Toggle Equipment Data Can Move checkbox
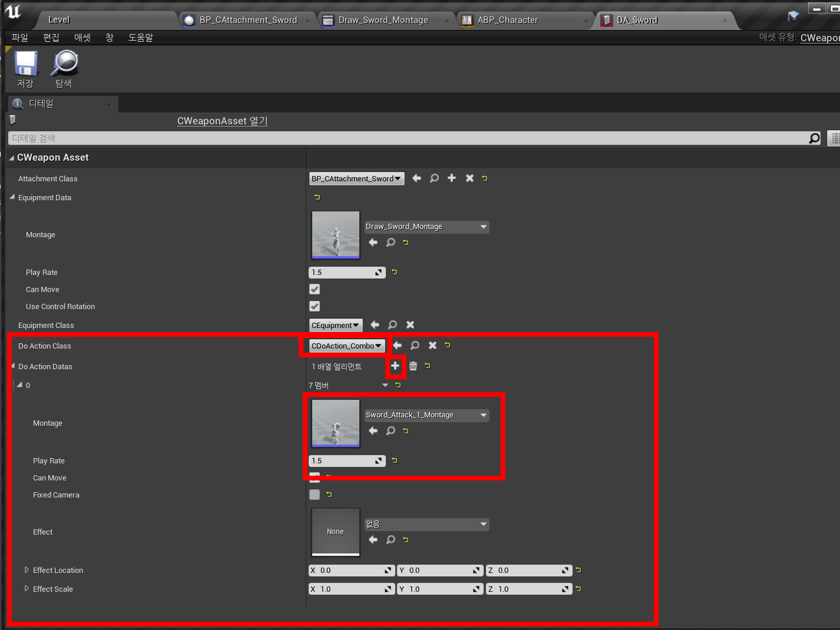Screen dimensions: 840x630 click(x=315, y=289)
